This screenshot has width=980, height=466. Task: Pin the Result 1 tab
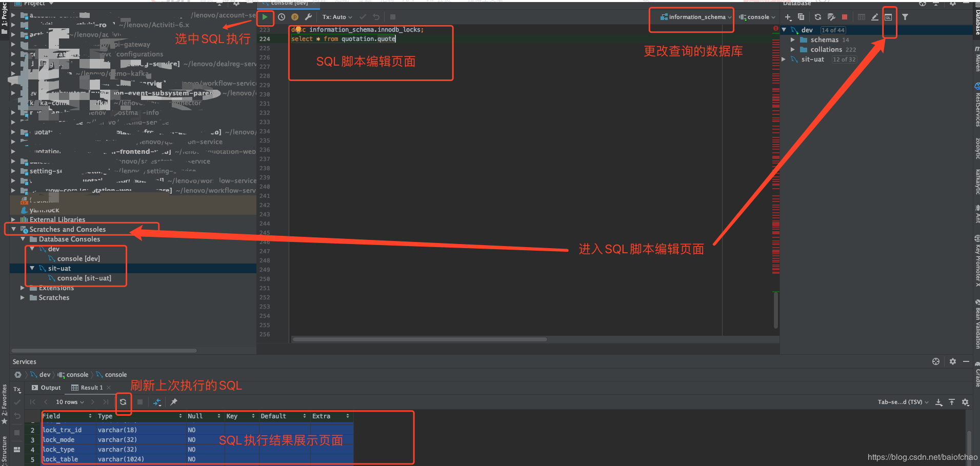(x=174, y=402)
